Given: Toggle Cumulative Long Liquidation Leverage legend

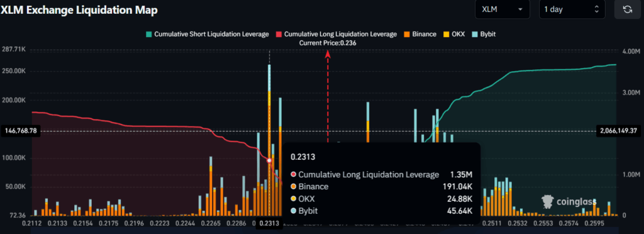Looking at the screenshot, I should click(336, 34).
